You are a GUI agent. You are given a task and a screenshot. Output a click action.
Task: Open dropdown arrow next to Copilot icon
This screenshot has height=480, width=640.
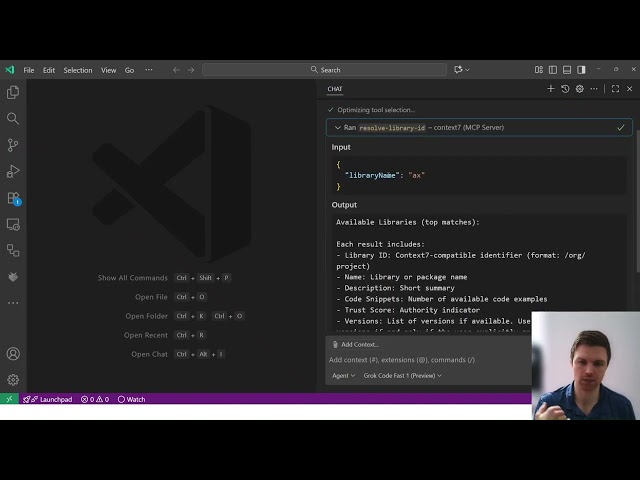point(468,70)
